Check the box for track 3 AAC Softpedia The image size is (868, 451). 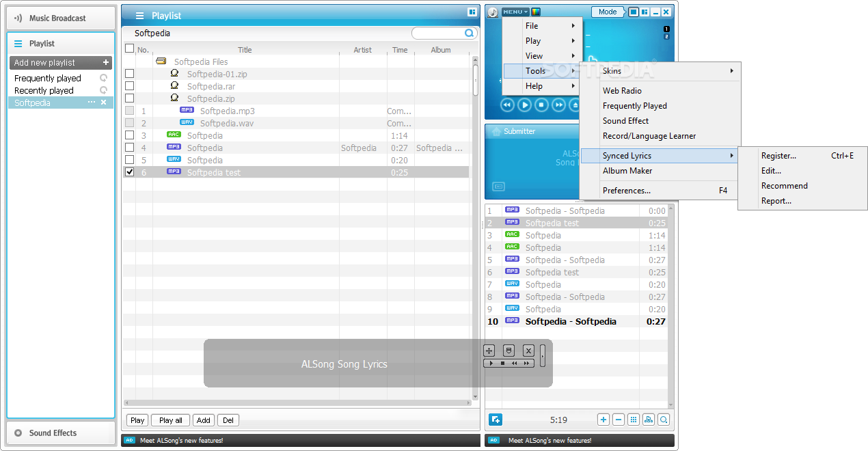[x=129, y=135]
